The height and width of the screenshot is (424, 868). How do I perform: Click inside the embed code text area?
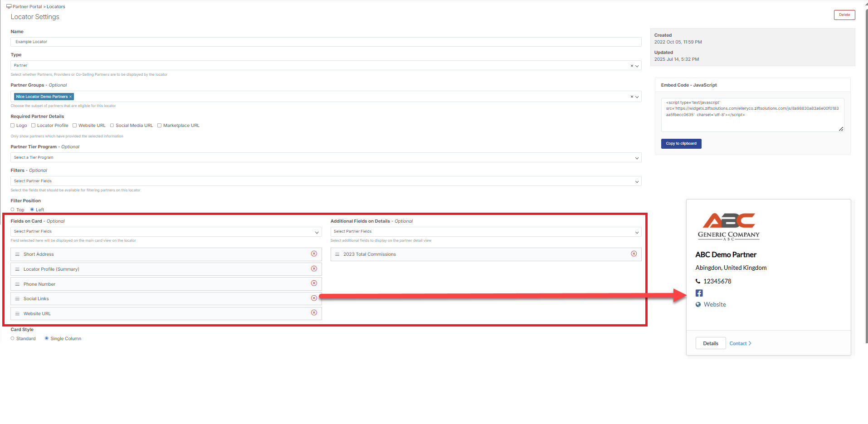[752, 115]
